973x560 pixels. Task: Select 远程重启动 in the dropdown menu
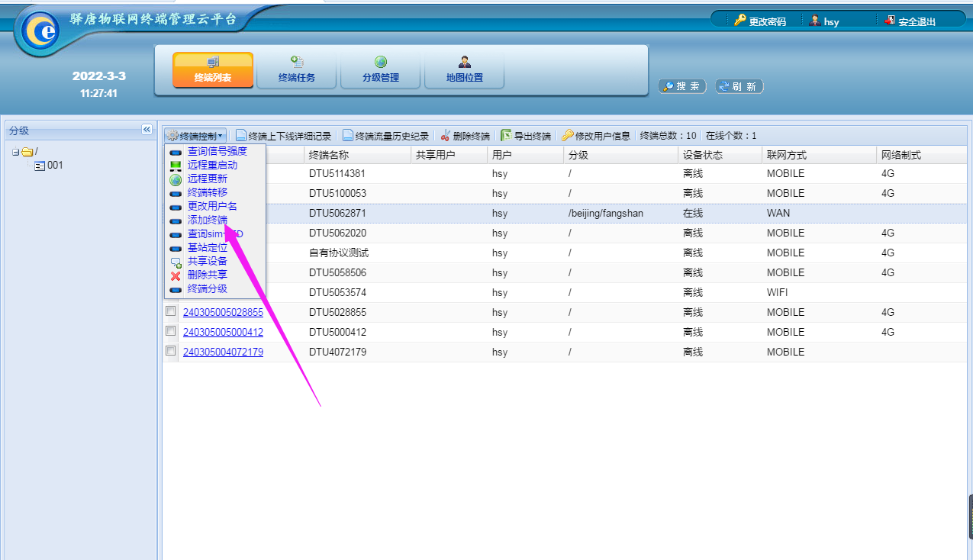[212, 165]
